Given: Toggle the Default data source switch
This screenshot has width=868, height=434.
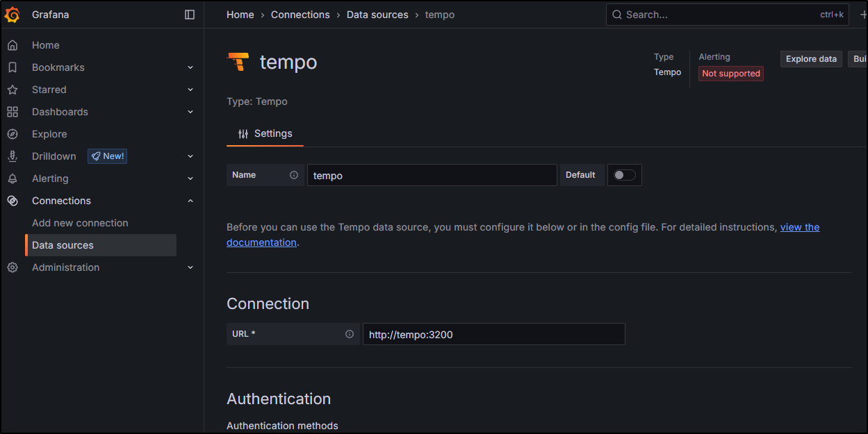Looking at the screenshot, I should (x=625, y=175).
